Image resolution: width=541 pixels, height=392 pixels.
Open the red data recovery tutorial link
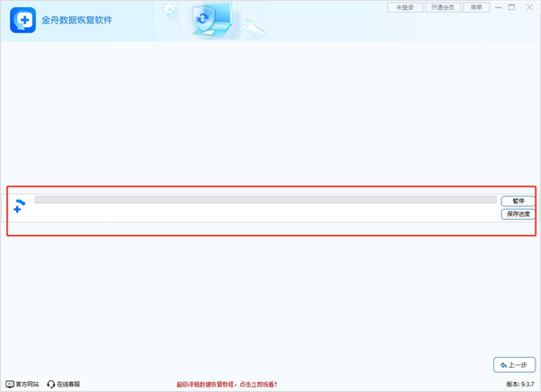point(226,385)
